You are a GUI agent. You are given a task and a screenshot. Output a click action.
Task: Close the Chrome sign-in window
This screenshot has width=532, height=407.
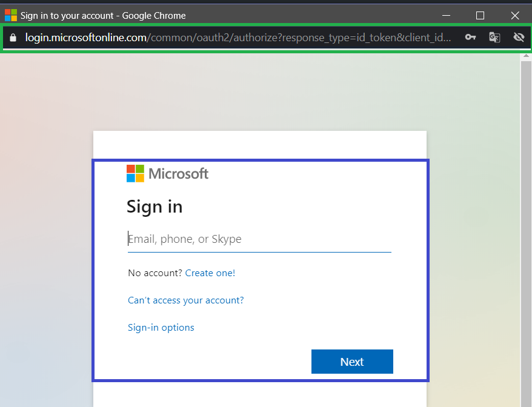[x=515, y=15]
